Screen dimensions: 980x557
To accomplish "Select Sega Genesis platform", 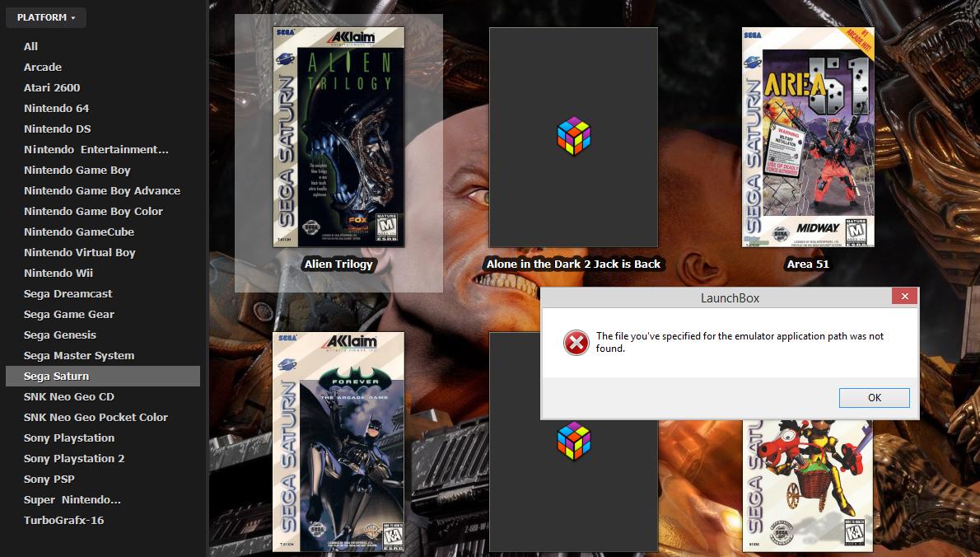I will click(x=60, y=335).
